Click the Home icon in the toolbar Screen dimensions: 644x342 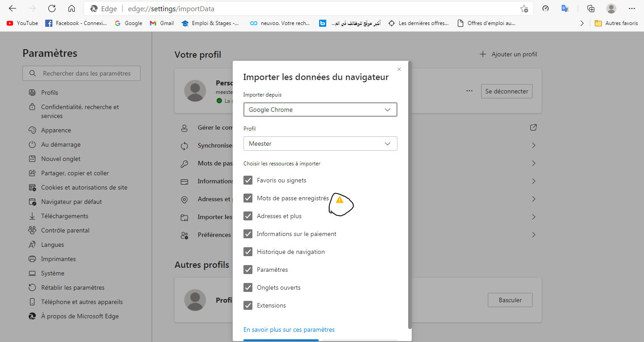[72, 8]
